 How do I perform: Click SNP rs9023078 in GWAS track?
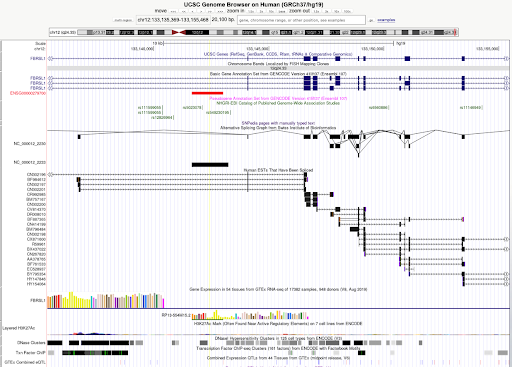coord(192,108)
